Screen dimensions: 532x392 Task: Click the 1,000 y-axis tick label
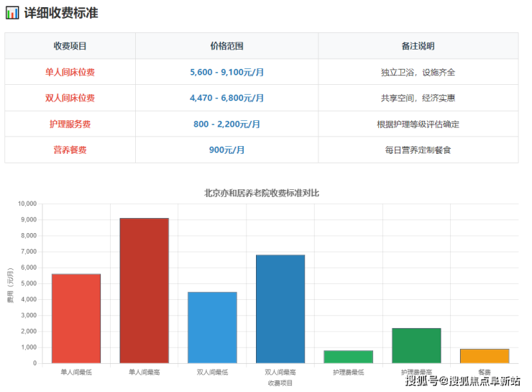29,347
